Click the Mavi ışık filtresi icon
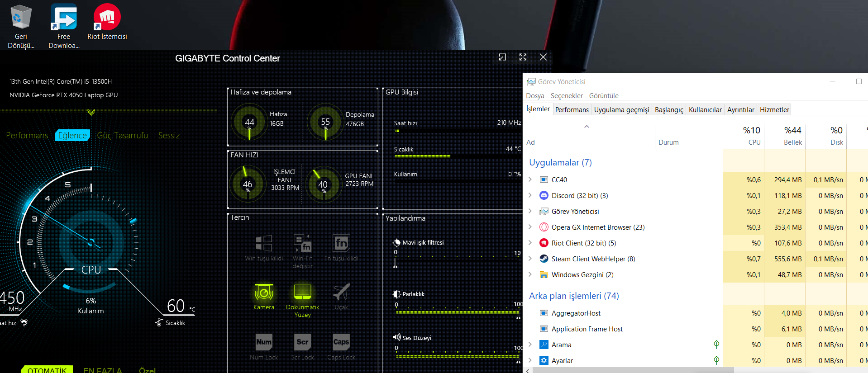Screen dimensions: 868x373 coord(397,242)
